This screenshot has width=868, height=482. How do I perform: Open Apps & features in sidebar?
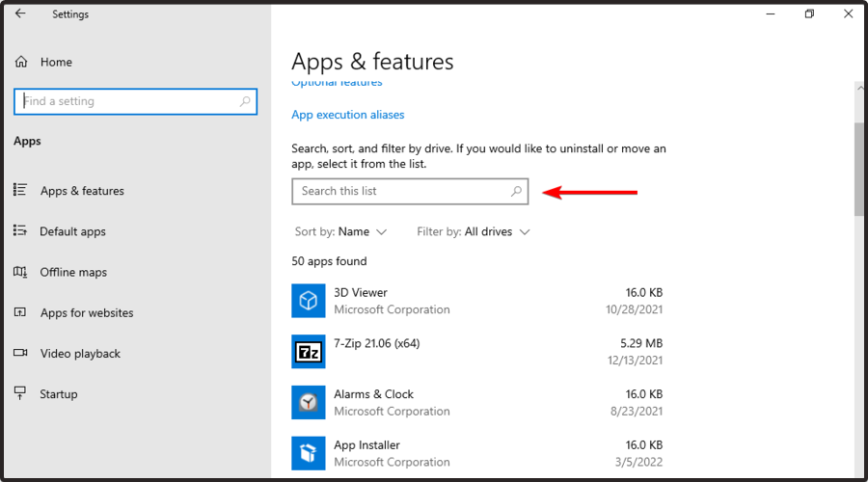82,191
